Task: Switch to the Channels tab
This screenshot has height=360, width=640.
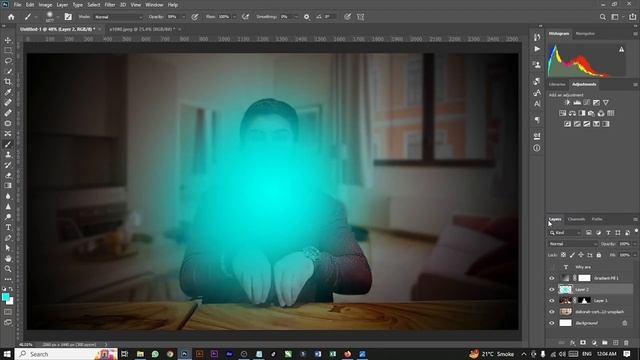Action: pyautogui.click(x=576, y=219)
